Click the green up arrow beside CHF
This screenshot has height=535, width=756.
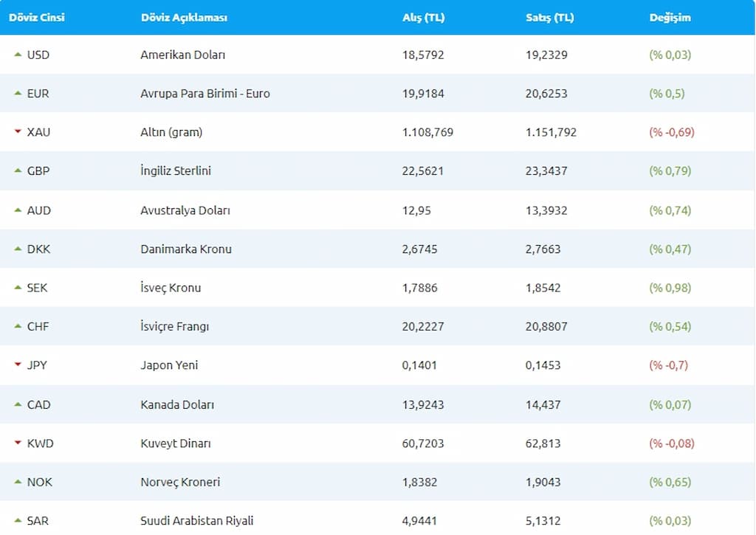pos(18,326)
